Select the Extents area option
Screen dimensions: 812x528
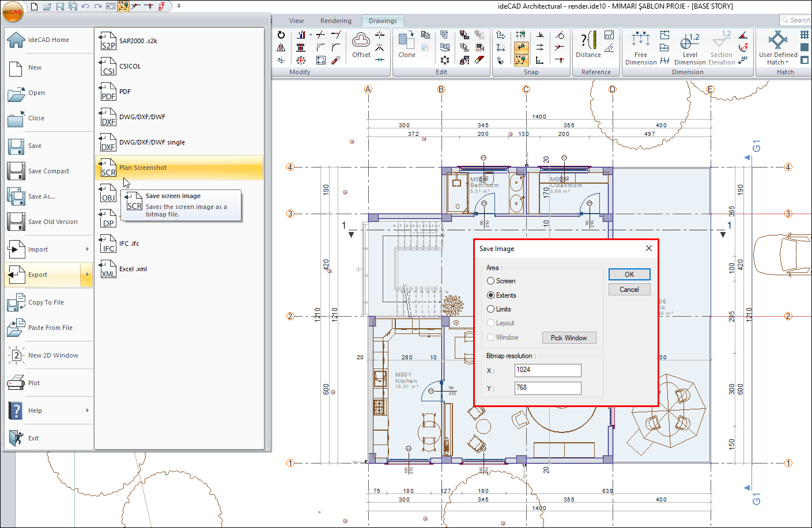pyautogui.click(x=491, y=295)
